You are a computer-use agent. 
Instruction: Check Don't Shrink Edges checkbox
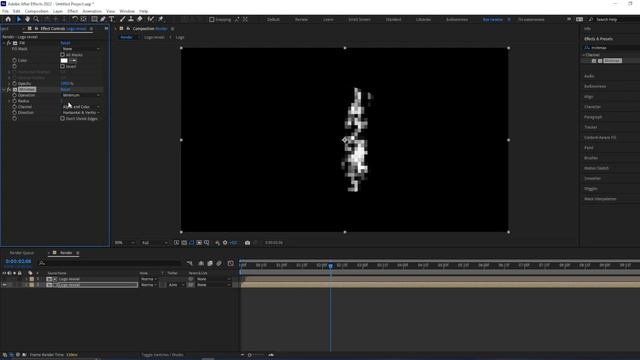click(x=62, y=118)
